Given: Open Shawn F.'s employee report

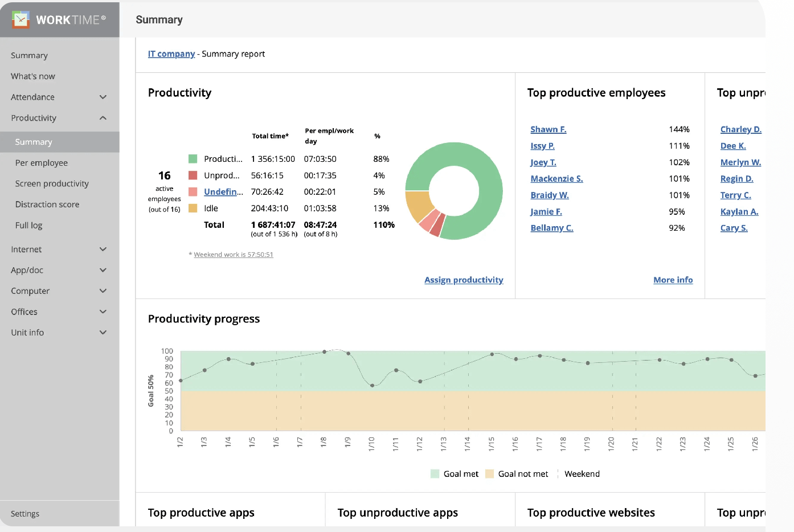Looking at the screenshot, I should coord(548,129).
